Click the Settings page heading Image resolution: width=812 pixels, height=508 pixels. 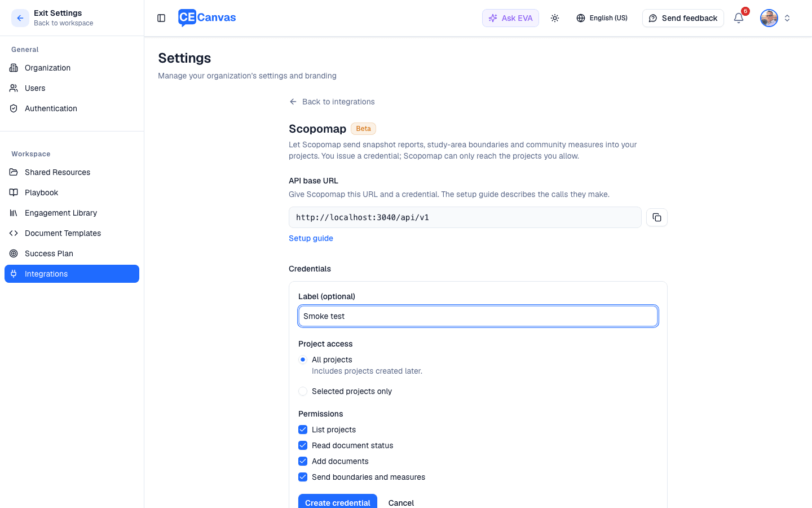(184, 58)
